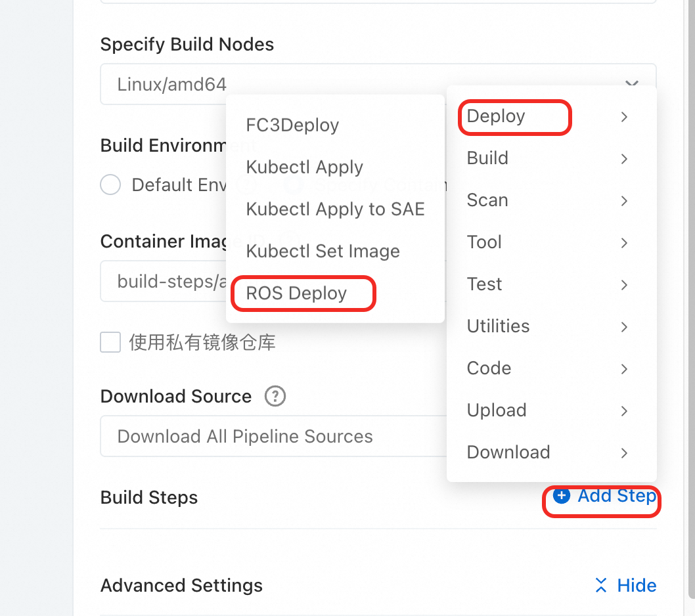Check the 使用私有镜像仓库 checkbox

point(110,342)
